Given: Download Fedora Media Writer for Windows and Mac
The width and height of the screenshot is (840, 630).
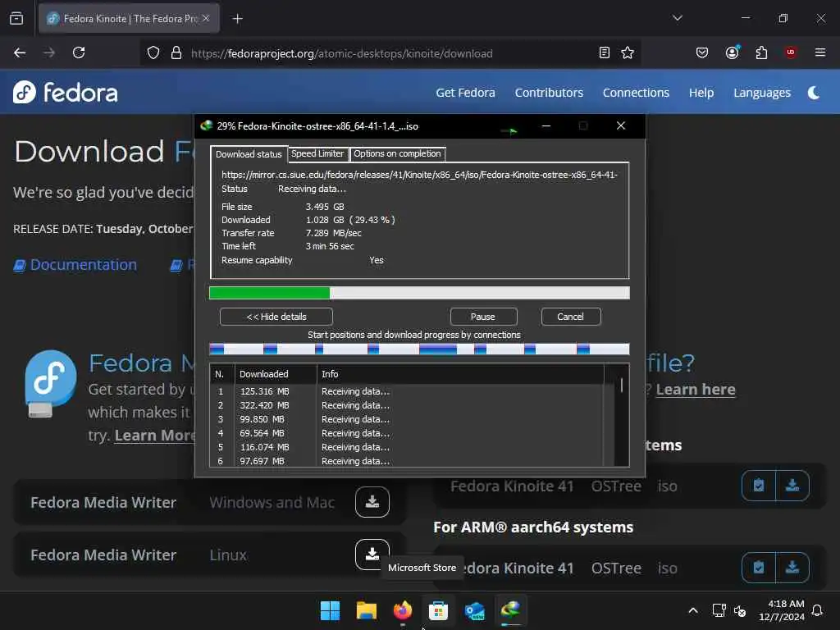Looking at the screenshot, I should tap(372, 502).
